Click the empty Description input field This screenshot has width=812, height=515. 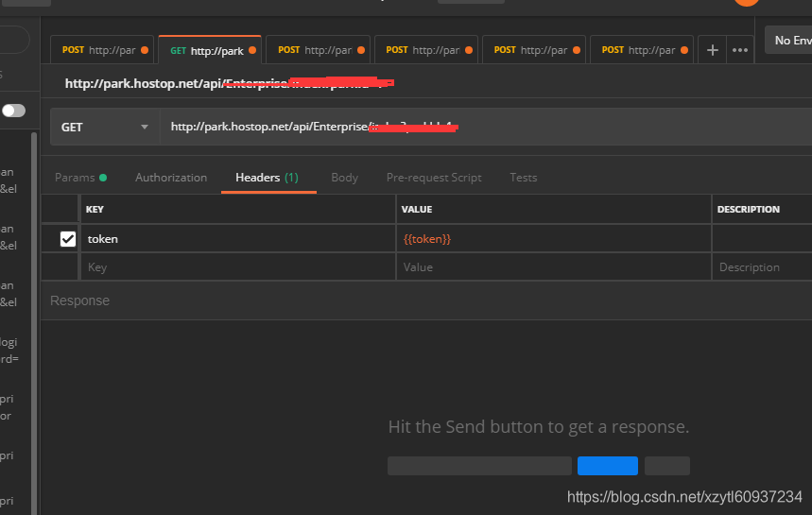[x=762, y=267]
